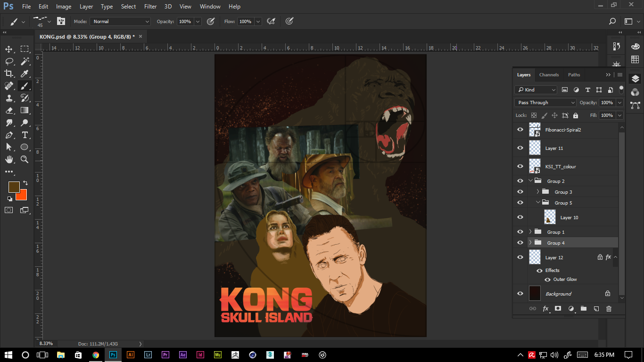Set the foreground color swatch
Image resolution: width=644 pixels, height=362 pixels.
[13, 186]
